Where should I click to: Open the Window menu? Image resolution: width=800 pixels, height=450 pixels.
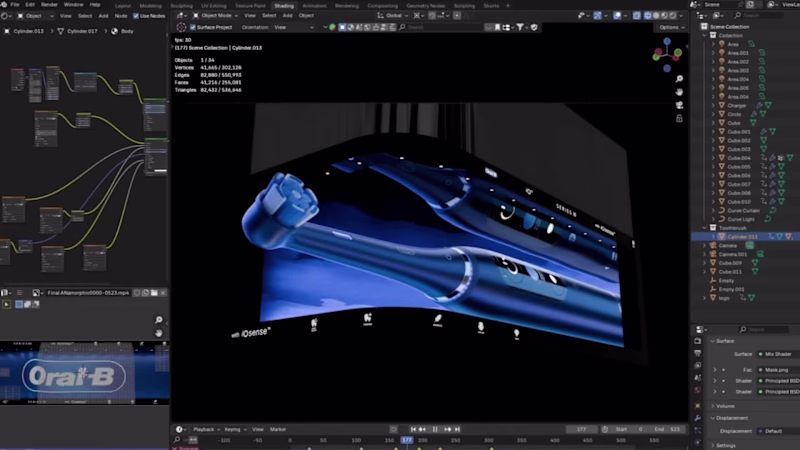tap(73, 5)
